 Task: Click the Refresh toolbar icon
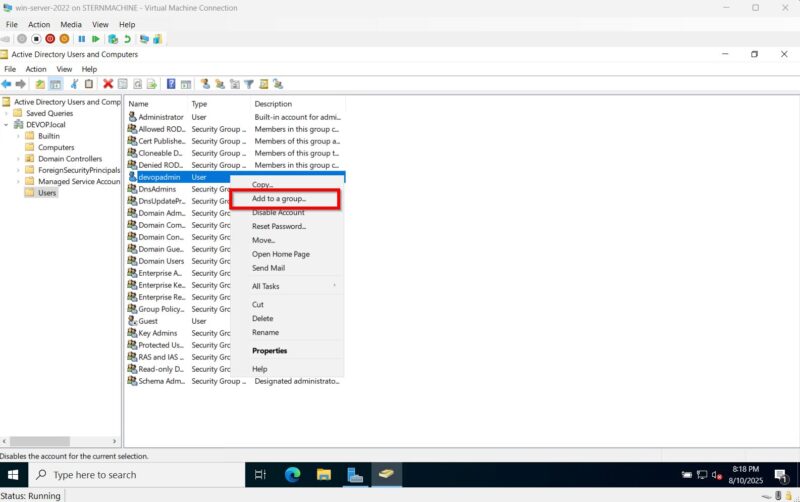point(137,84)
